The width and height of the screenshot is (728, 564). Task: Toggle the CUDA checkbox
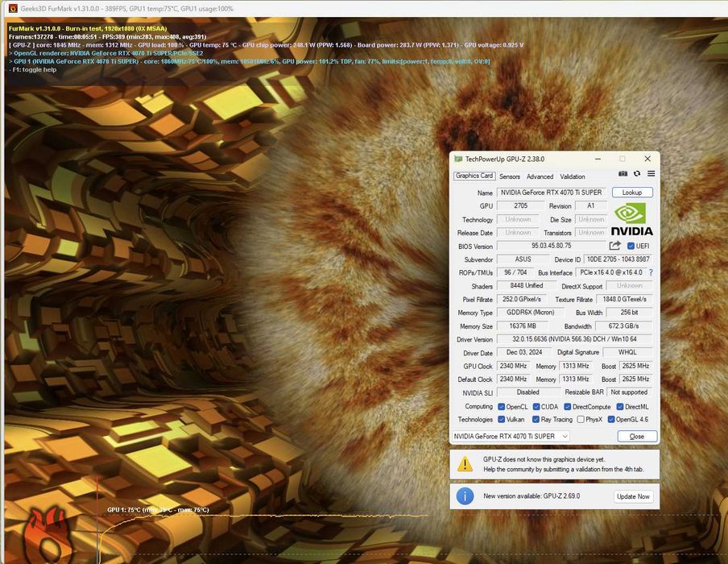point(536,407)
